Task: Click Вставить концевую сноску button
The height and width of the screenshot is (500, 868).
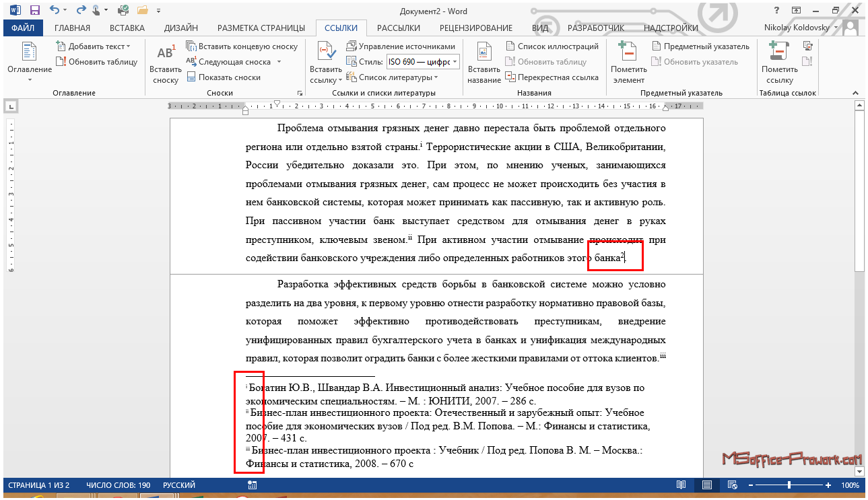Action: click(241, 46)
